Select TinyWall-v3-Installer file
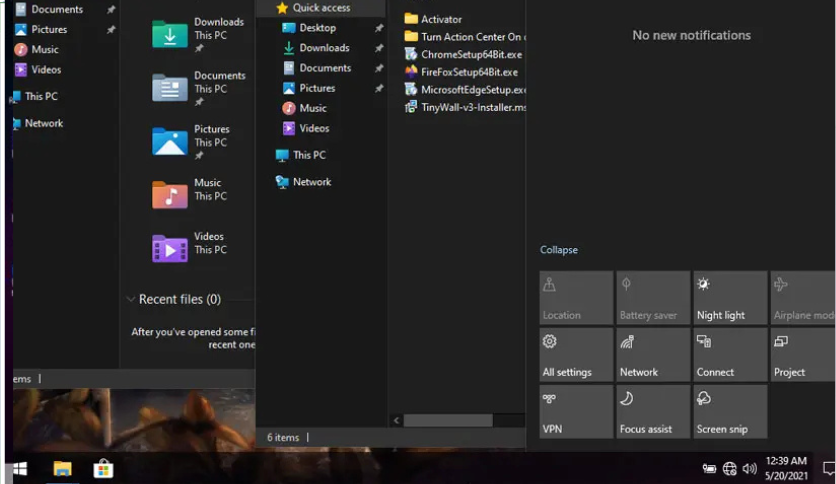 (465, 107)
